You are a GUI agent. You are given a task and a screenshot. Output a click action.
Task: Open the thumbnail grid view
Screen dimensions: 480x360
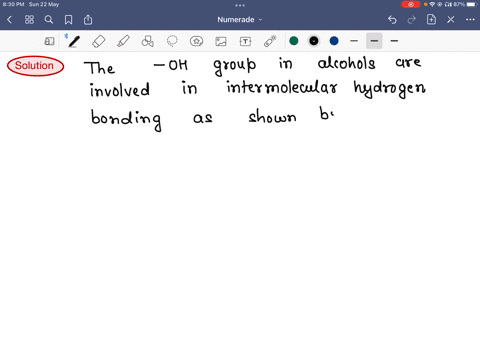(x=29, y=20)
